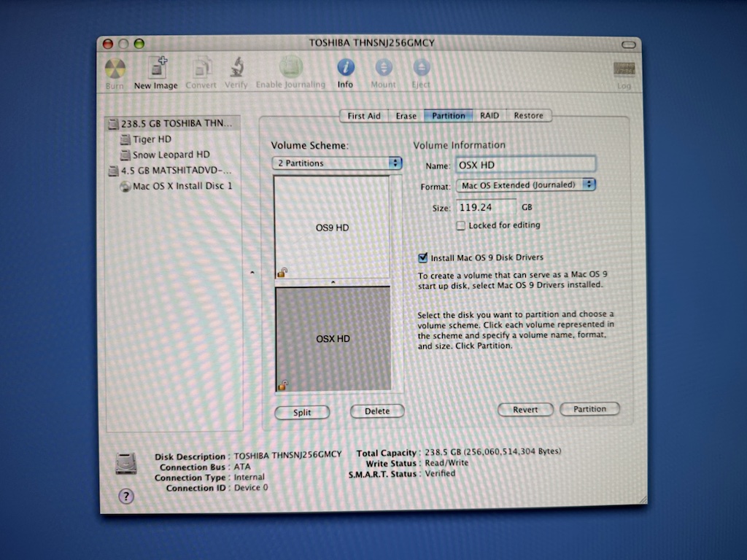
Task: Select the OSX HD partition block
Action: [333, 338]
